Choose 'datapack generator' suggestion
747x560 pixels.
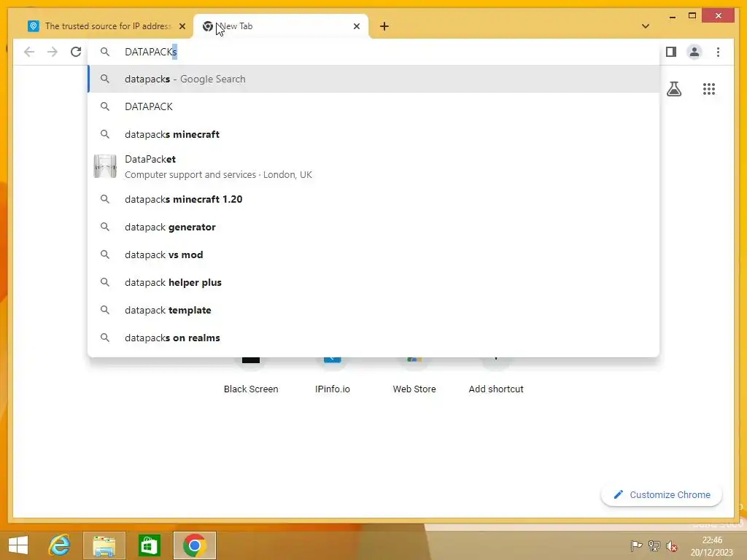click(x=374, y=227)
